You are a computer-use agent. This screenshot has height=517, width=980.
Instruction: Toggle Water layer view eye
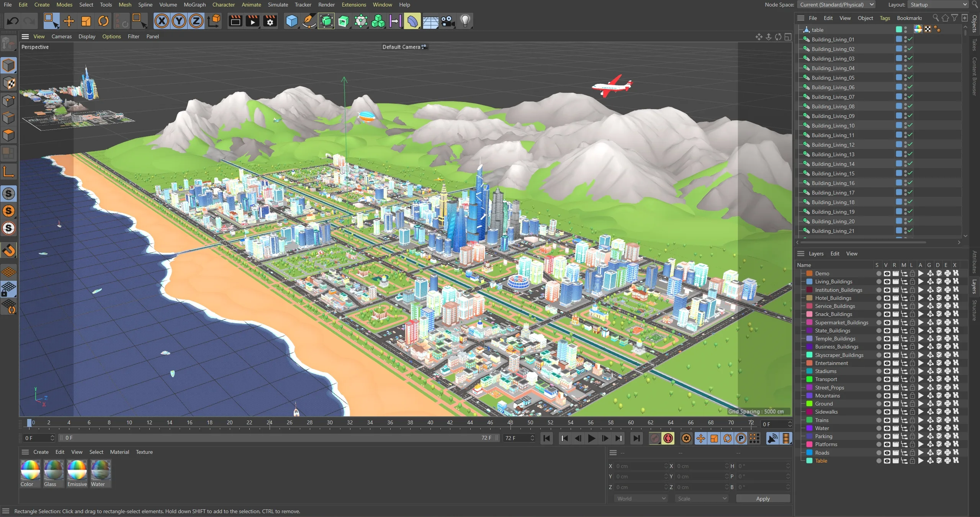887,428
